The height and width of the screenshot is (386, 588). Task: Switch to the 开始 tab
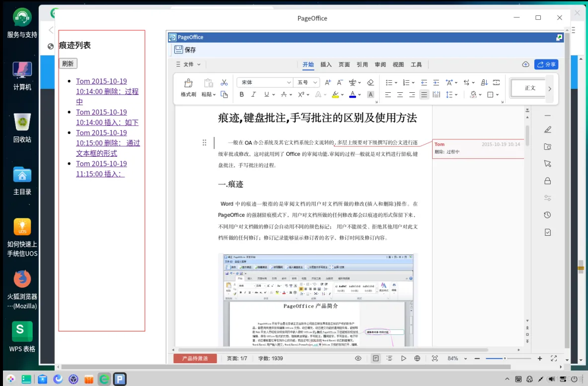(x=308, y=64)
